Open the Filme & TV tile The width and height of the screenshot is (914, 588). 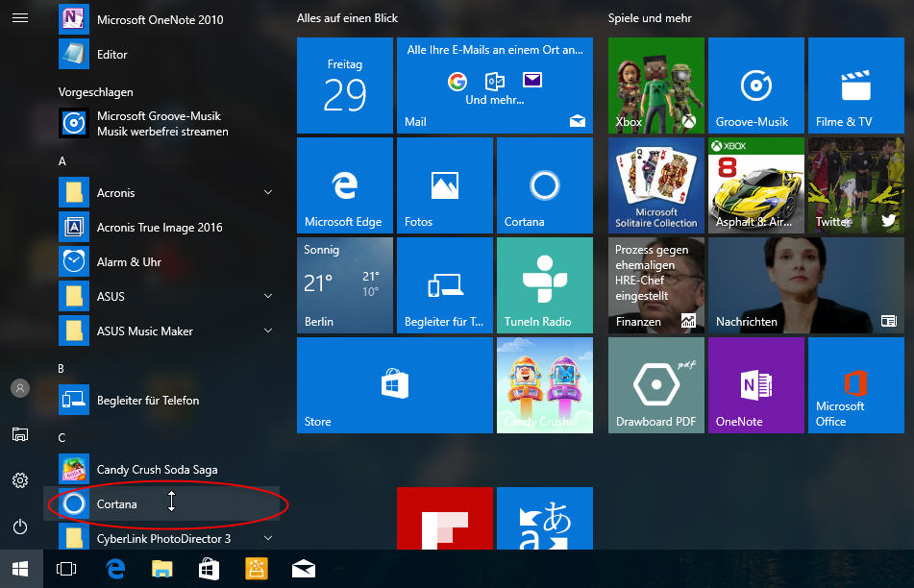(x=856, y=86)
